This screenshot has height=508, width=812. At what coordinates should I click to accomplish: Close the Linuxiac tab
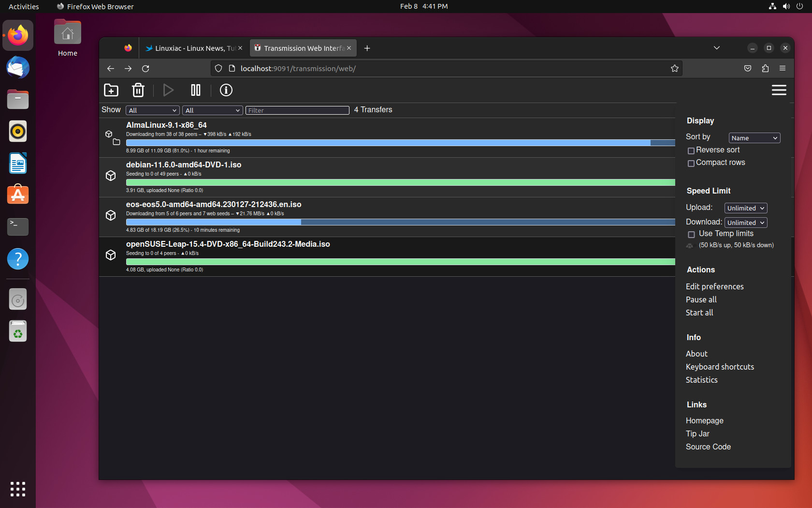240,48
